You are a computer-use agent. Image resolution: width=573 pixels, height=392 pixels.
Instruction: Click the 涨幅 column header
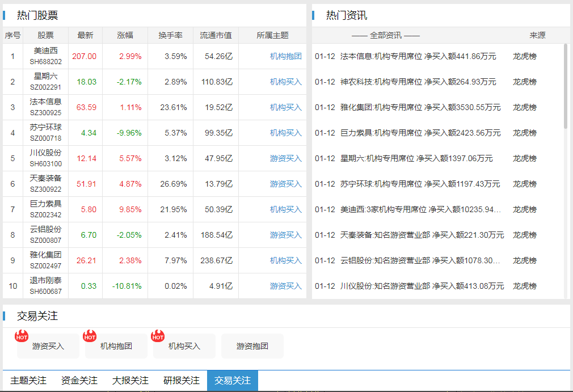point(125,35)
